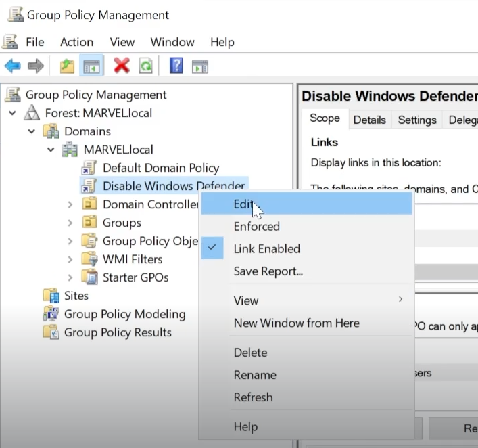Select the Group Policy Results label
The height and width of the screenshot is (448, 478).
pos(118,332)
